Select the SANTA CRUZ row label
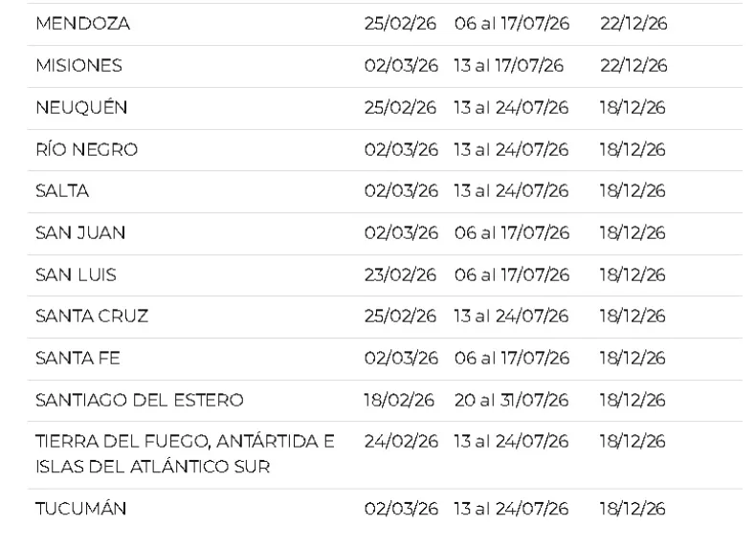Screen dimensions: 756x547 tap(92, 317)
